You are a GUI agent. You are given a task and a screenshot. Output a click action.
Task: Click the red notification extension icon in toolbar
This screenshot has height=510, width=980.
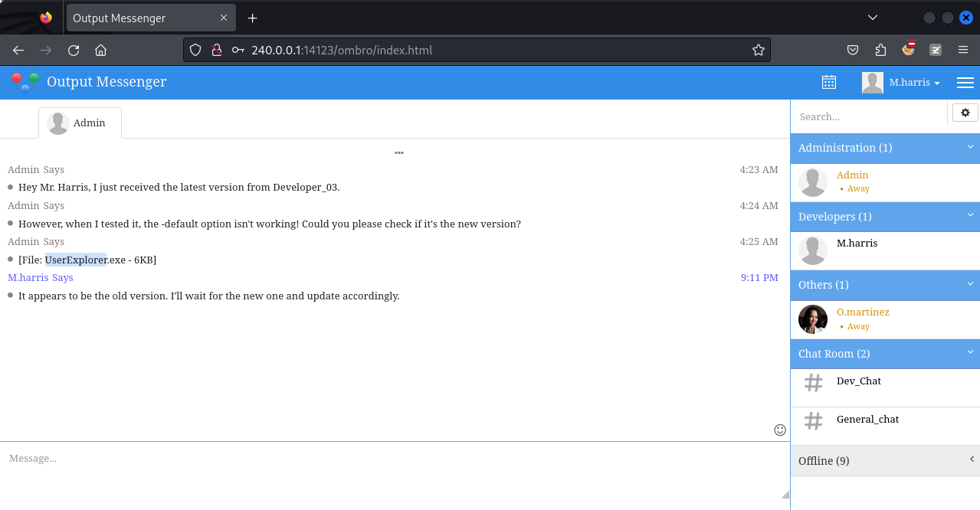[909, 49]
